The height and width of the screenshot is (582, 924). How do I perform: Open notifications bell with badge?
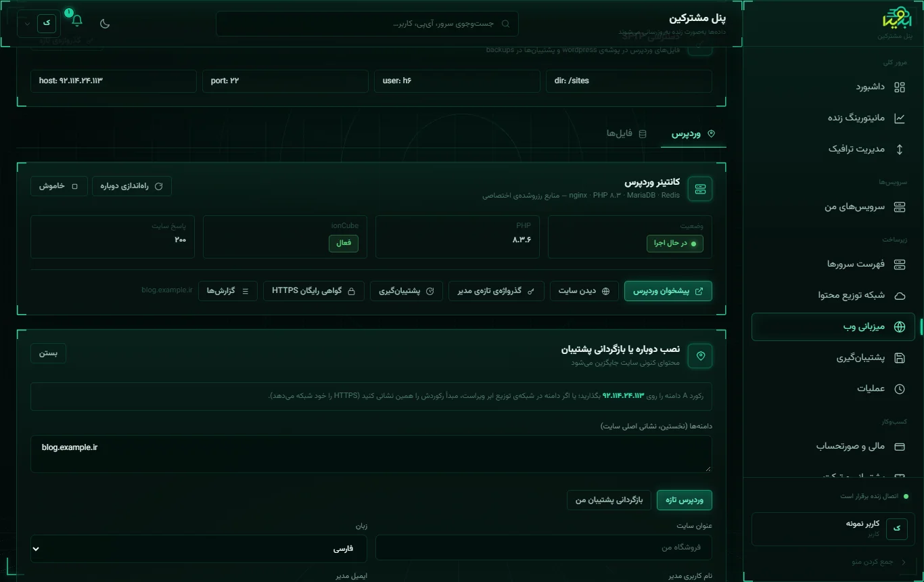click(x=76, y=20)
